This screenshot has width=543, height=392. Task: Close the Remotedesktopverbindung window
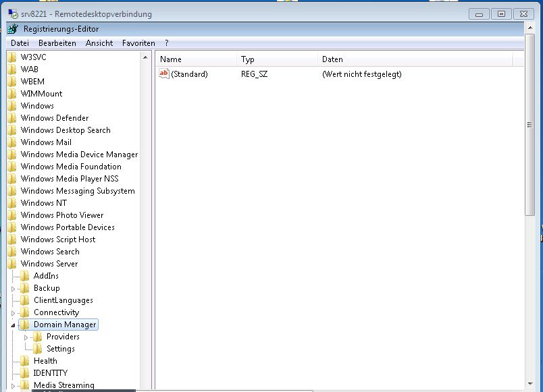pyautogui.click(x=523, y=14)
